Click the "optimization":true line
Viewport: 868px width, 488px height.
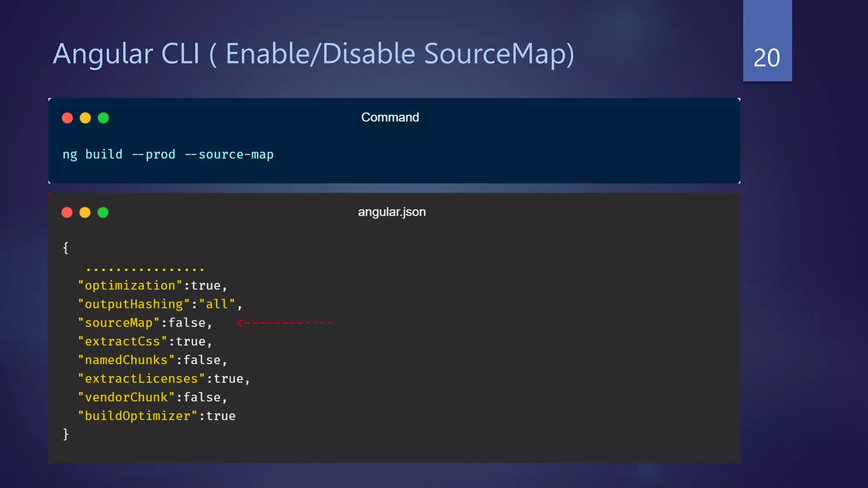click(153, 286)
